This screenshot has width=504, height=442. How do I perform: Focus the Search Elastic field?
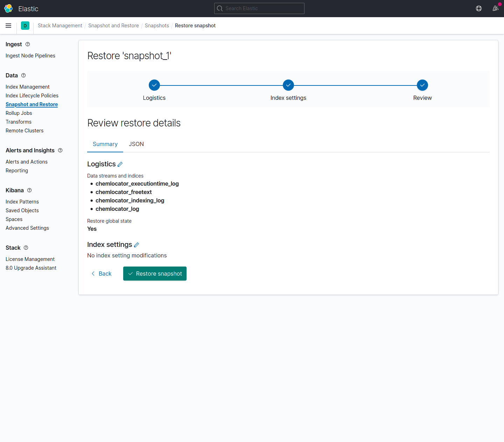[x=259, y=8]
